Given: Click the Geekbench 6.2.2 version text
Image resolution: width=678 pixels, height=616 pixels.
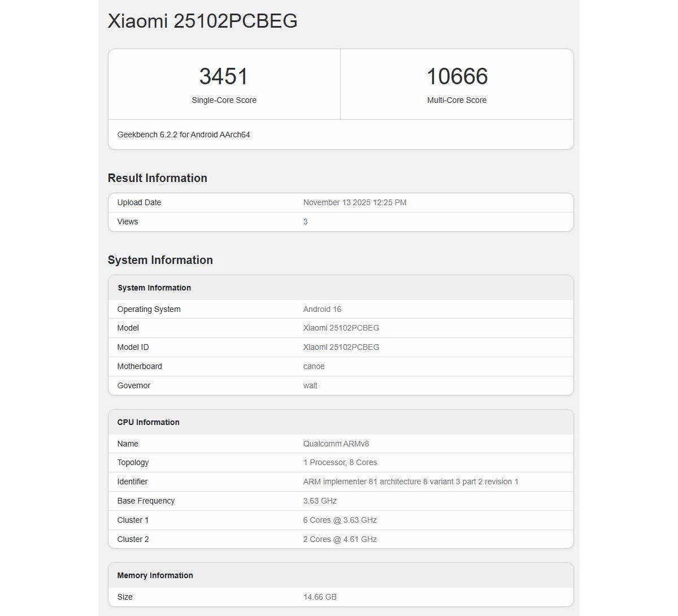Looking at the screenshot, I should click(183, 135).
